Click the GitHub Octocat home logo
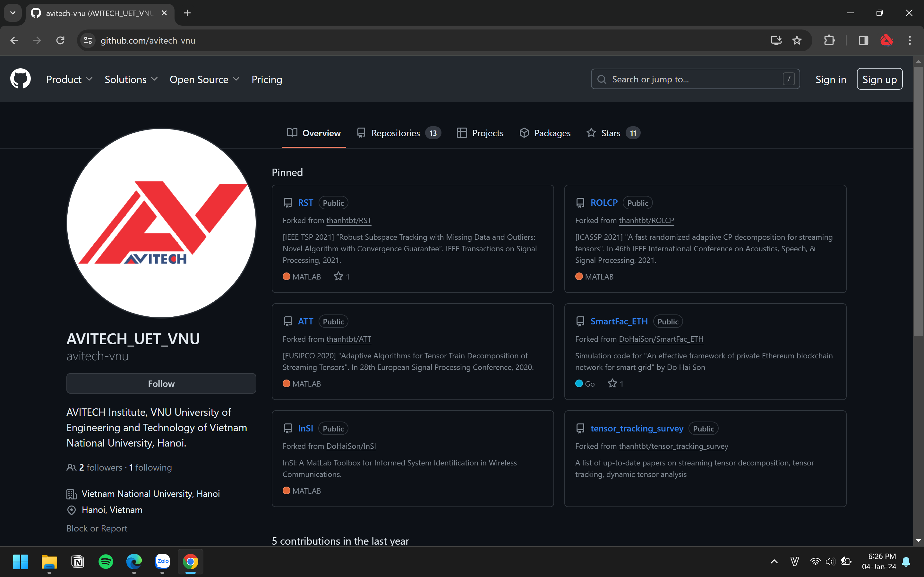This screenshot has height=577, width=924. 20,79
